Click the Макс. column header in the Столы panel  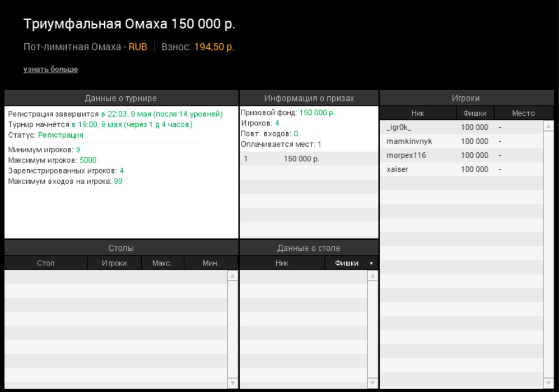click(162, 263)
